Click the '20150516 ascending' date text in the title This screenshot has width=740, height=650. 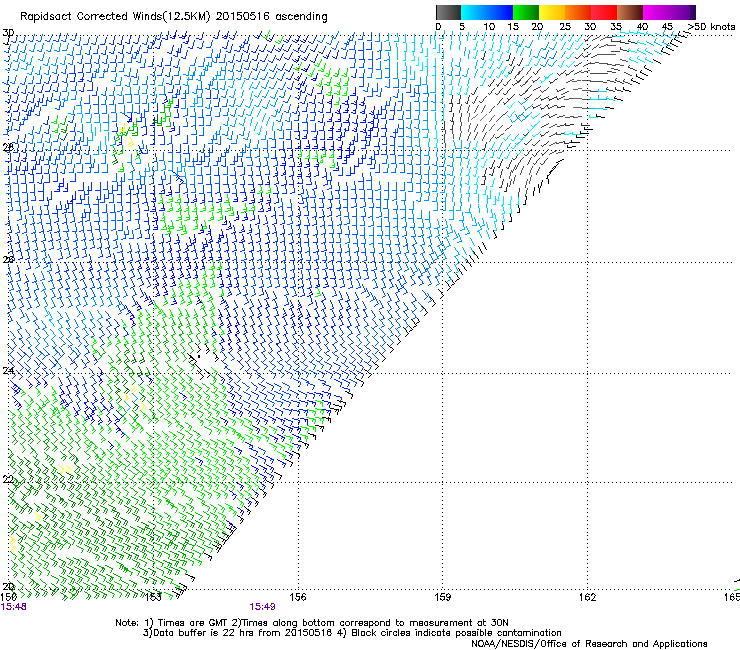pyautogui.click(x=272, y=17)
